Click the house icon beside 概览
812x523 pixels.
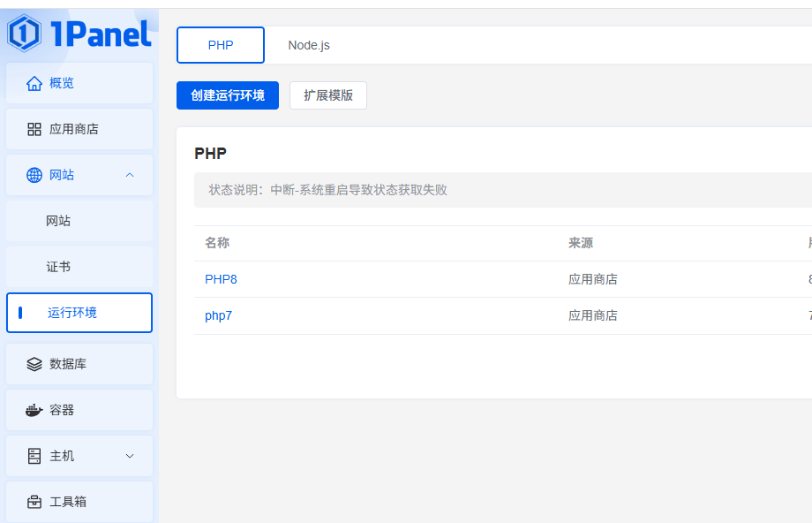(34, 83)
